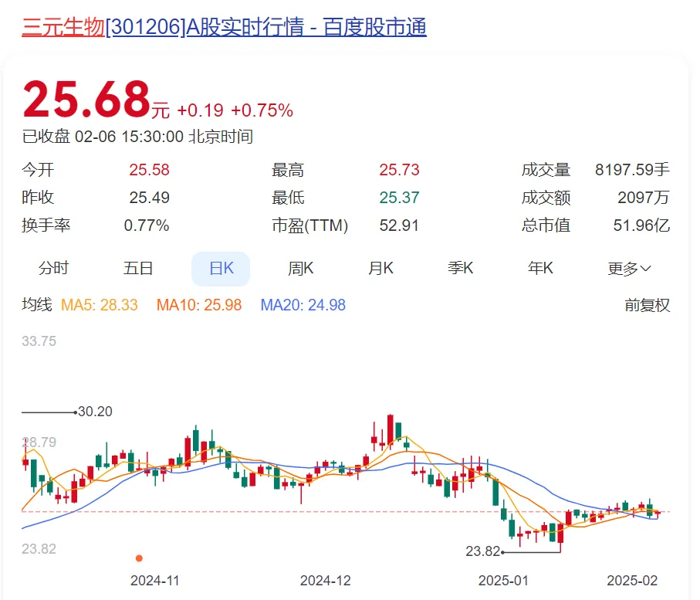Open the 前复权 adjustment selector
Screen dimensions: 700x600
[x=647, y=305]
